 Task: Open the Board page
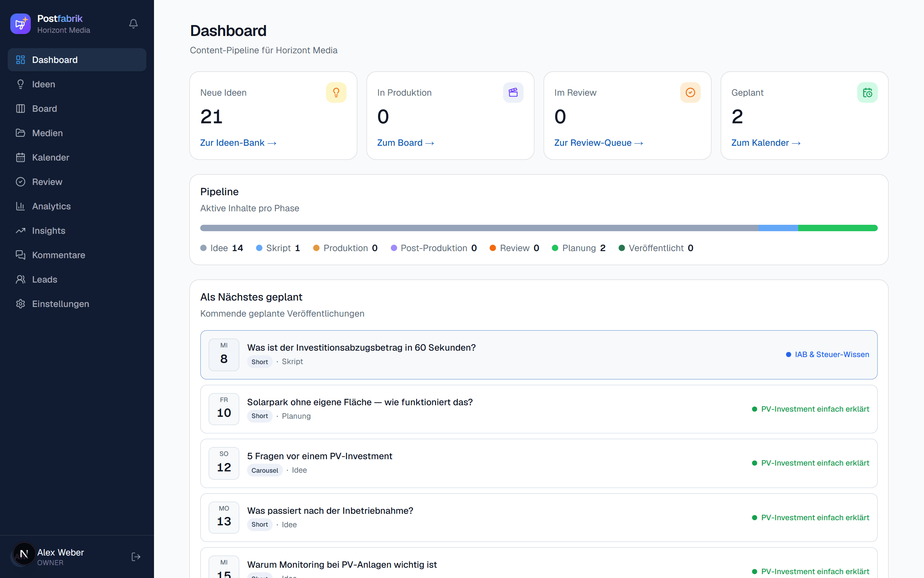[77, 109]
